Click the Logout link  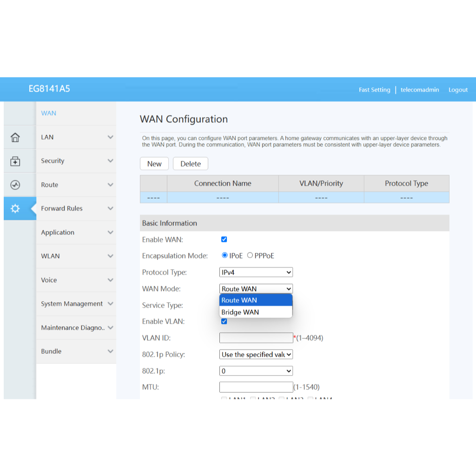pyautogui.click(x=458, y=90)
